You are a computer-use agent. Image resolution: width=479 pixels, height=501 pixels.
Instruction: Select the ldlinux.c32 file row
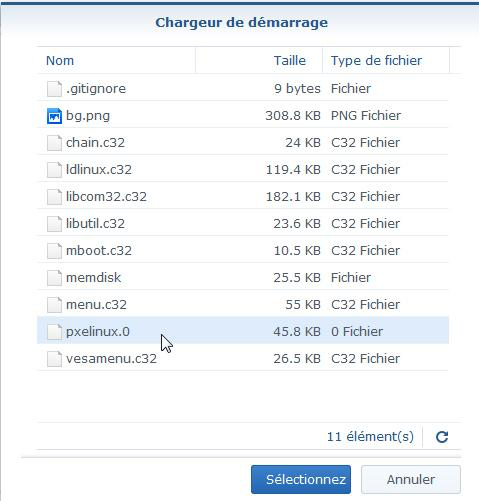coord(243,170)
